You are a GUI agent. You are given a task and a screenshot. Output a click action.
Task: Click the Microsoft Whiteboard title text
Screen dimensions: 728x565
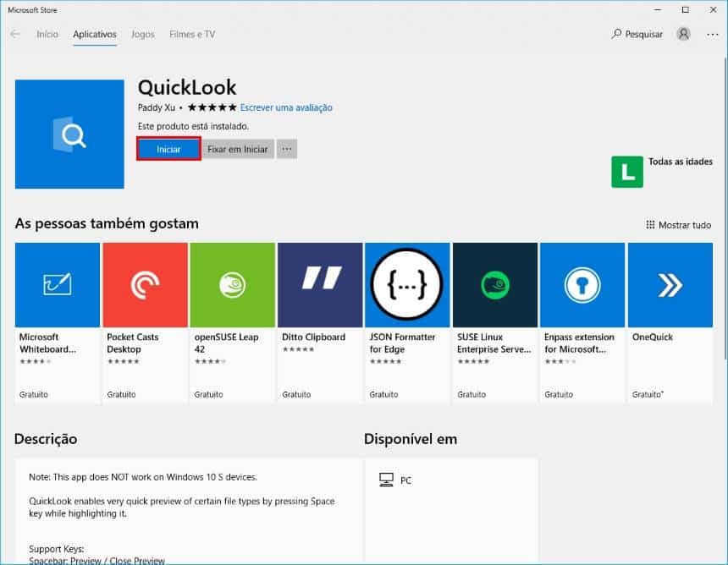click(x=47, y=343)
